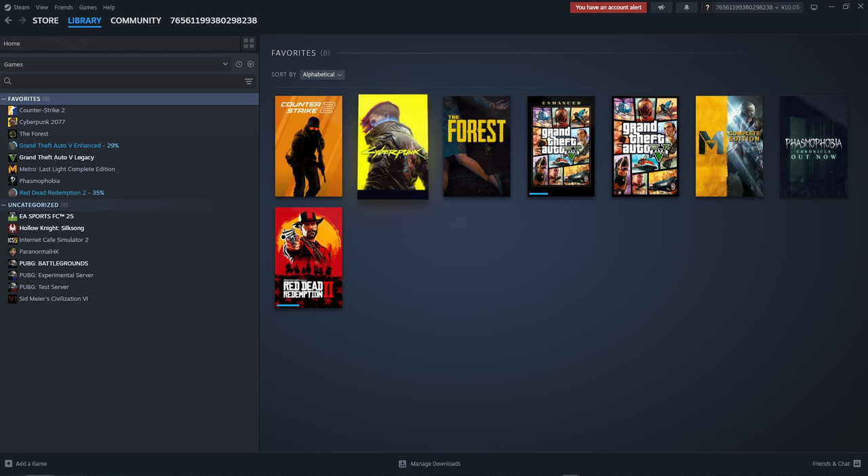Open the Counter-Strike 2 cover art
868x476 pixels.
[x=309, y=146]
